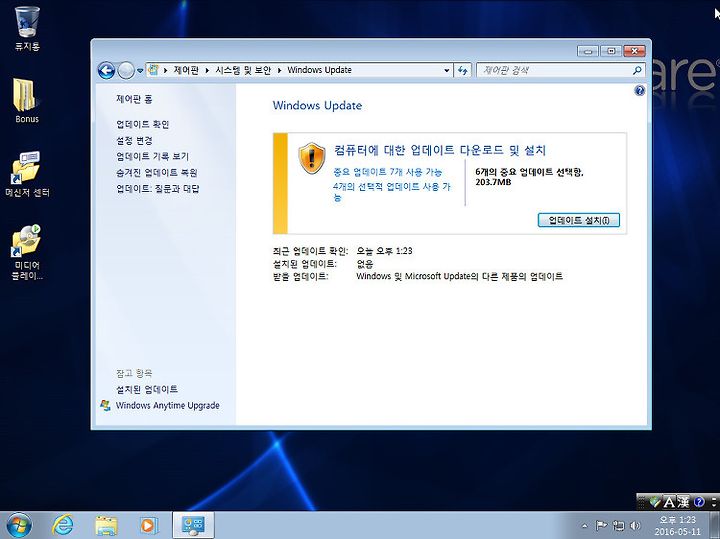This screenshot has width=720, height=539.
Task: Select Windows Update breadcrumb item
Action: click(320, 70)
